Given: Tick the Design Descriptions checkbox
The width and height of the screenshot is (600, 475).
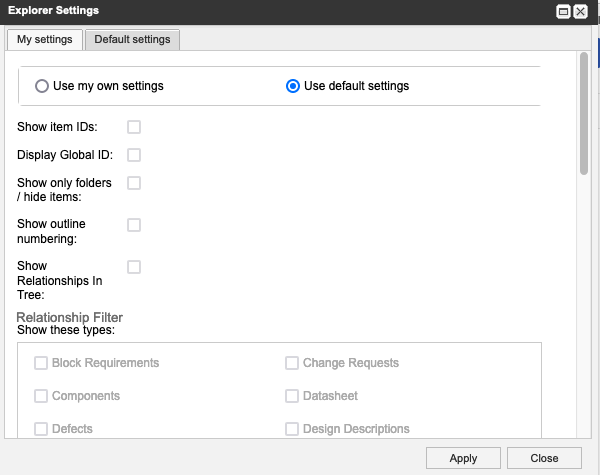Looking at the screenshot, I should (x=292, y=429).
